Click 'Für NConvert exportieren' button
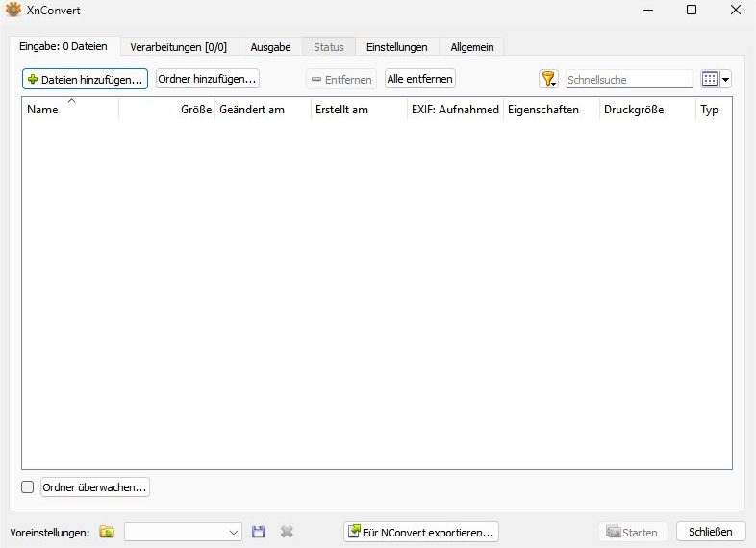Image resolution: width=756 pixels, height=548 pixels. point(421,532)
